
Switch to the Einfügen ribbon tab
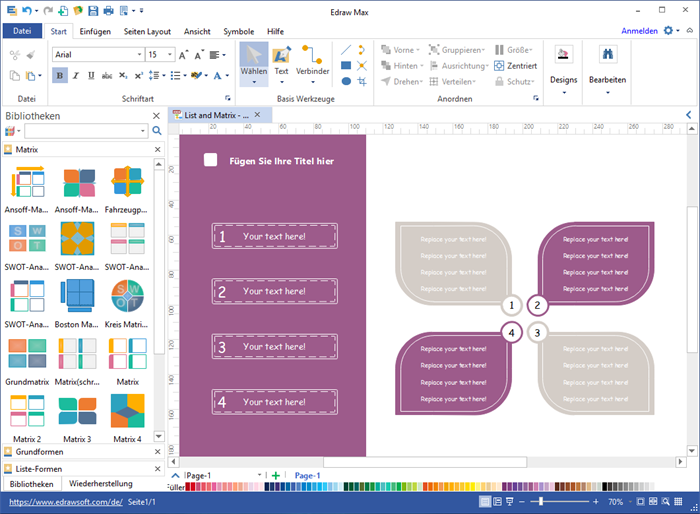point(96,31)
